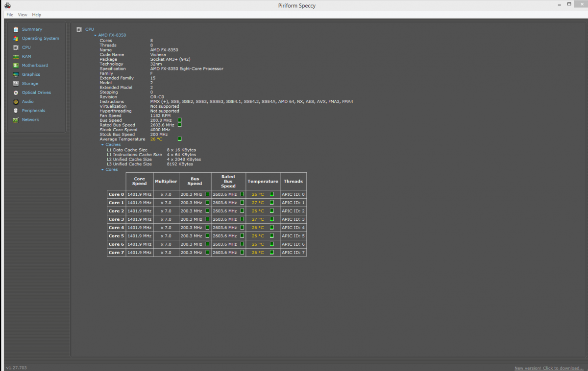The image size is (588, 371).
Task: Select the L2 cache value 4 x 2048 KBytes
Action: pos(184,160)
